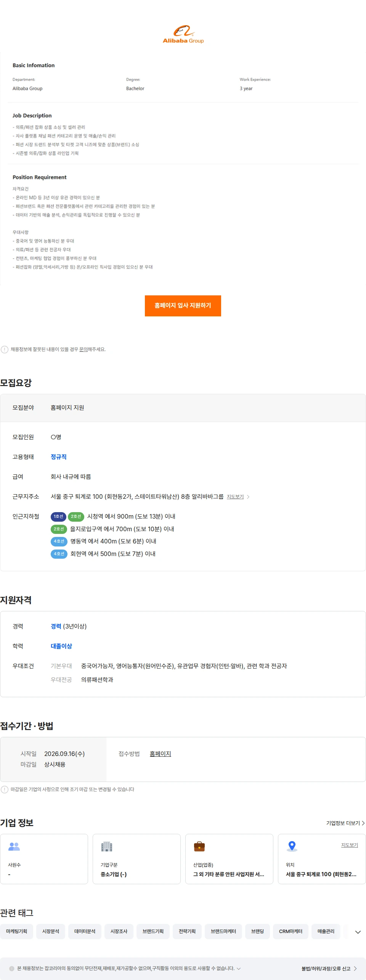Click the 정규직 employment type text

click(x=59, y=457)
